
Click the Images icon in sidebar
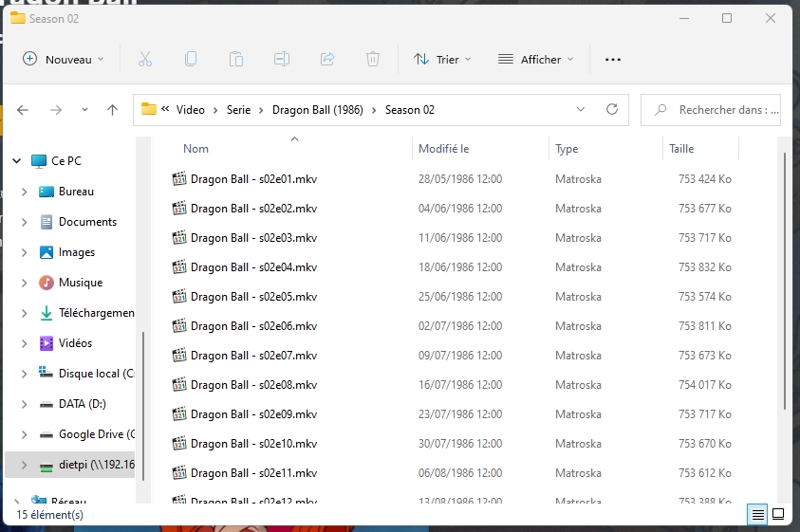click(x=47, y=252)
